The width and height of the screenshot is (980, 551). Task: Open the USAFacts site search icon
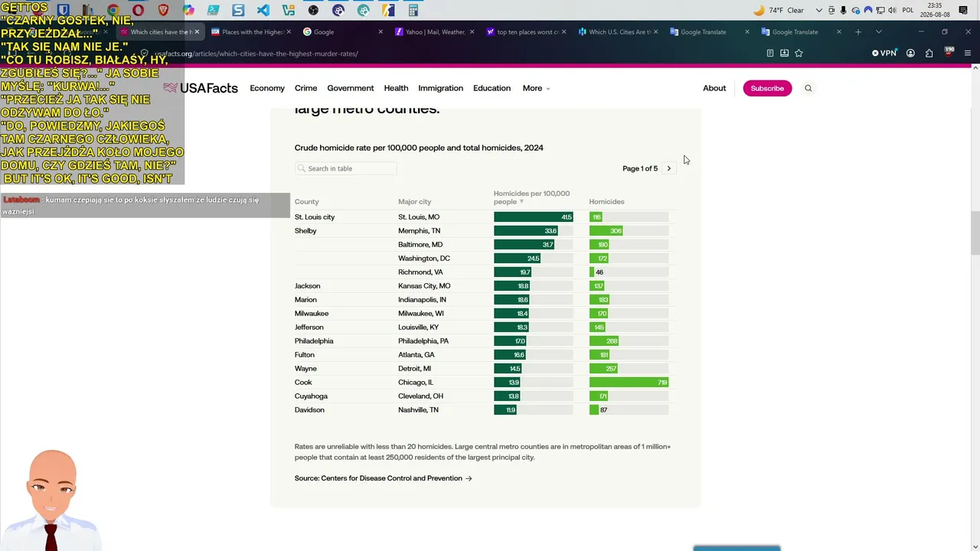[808, 88]
